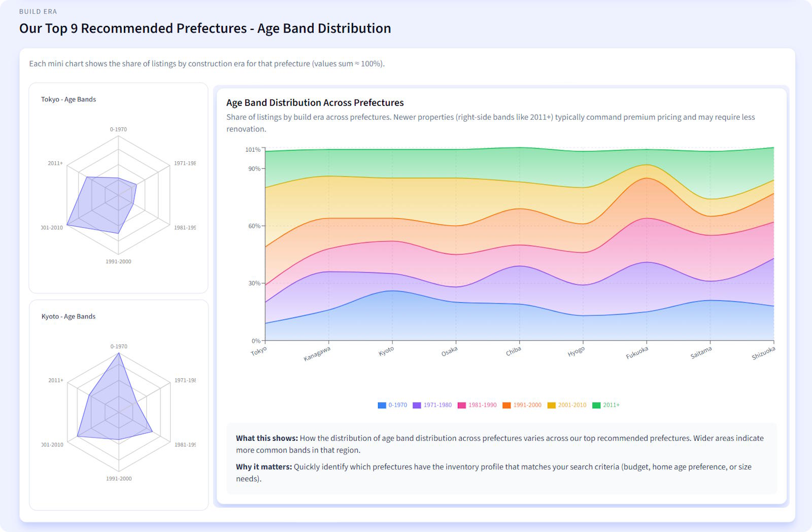812x532 pixels.
Task: Select the Osaka x-axis category label
Action: [449, 351]
